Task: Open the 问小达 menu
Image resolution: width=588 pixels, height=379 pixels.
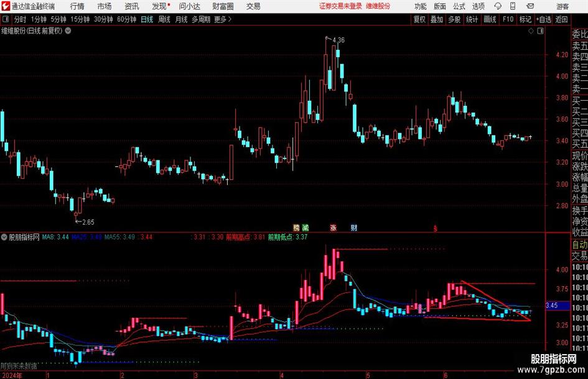Action: (x=189, y=6)
